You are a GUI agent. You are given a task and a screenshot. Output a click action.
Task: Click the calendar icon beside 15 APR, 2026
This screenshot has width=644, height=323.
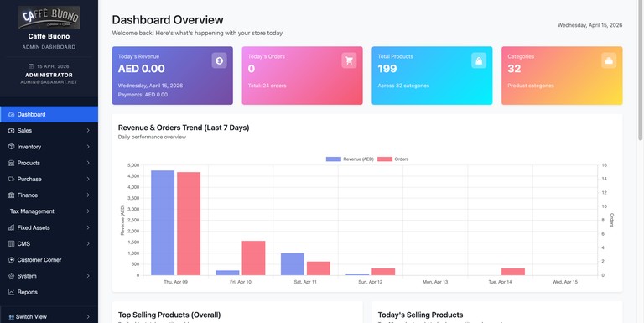click(31, 66)
